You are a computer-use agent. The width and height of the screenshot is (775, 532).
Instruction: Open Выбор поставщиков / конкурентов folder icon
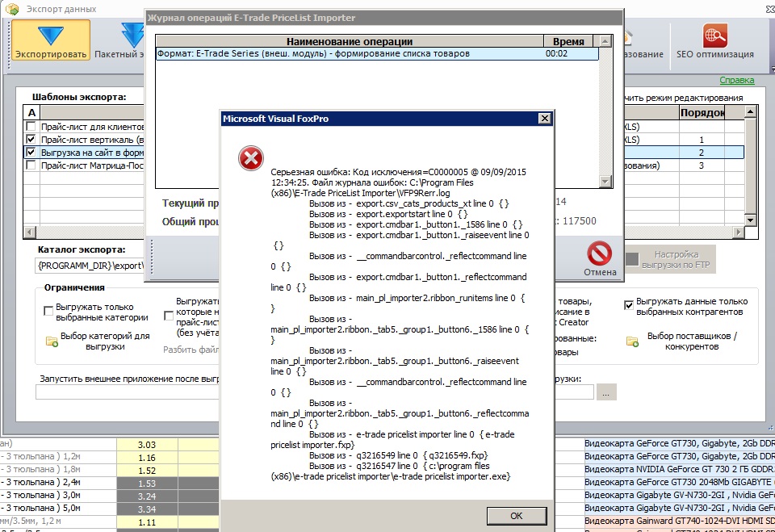pos(632,341)
